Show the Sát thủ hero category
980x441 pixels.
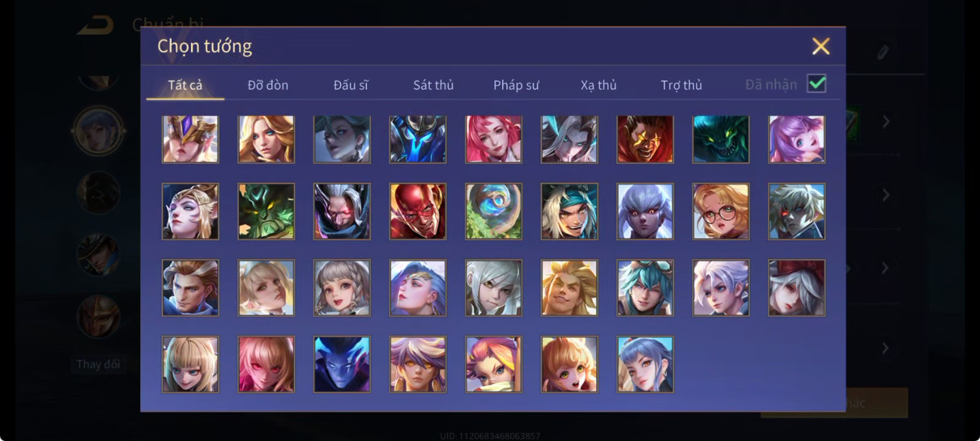(x=433, y=85)
